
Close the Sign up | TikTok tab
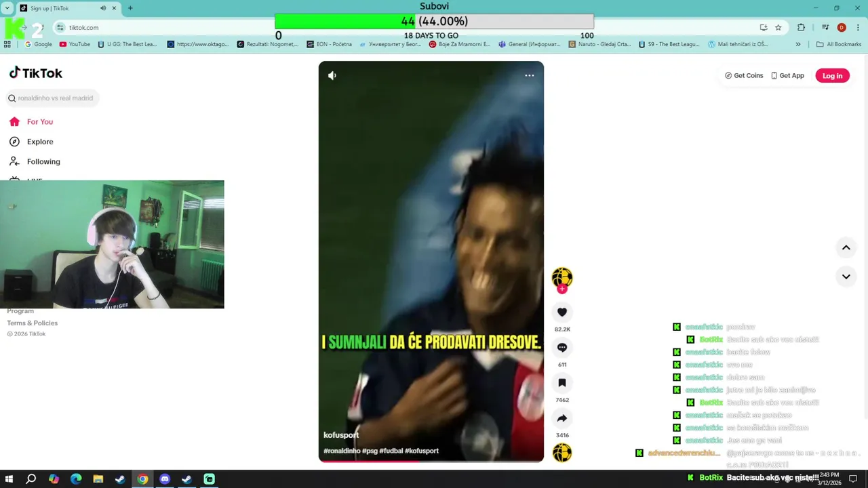point(114,8)
